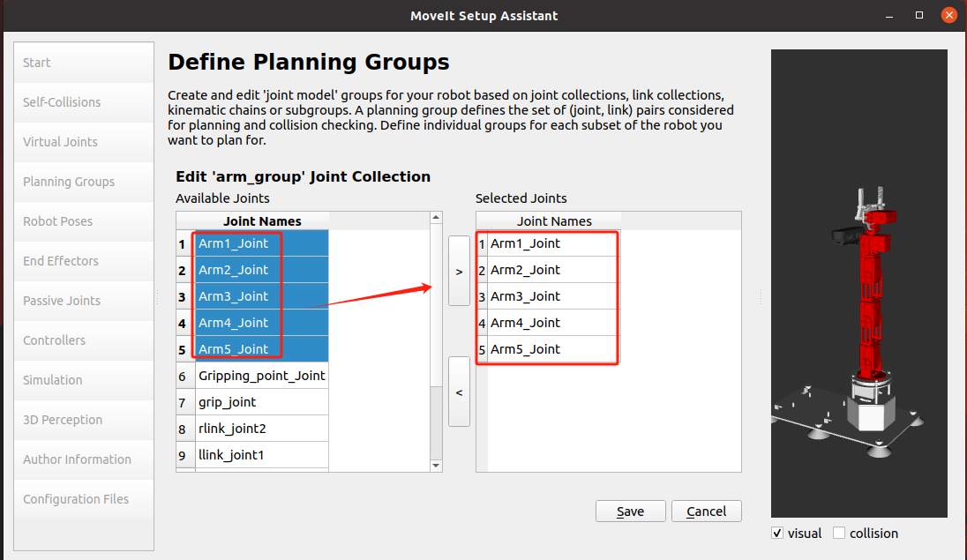
Task: Click Available Joints scrollbar up arrow
Action: coord(436,218)
